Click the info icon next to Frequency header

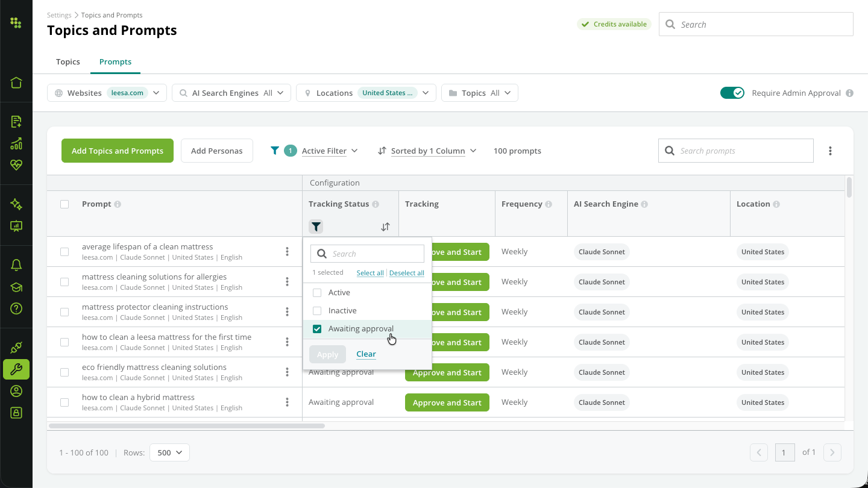(x=549, y=204)
